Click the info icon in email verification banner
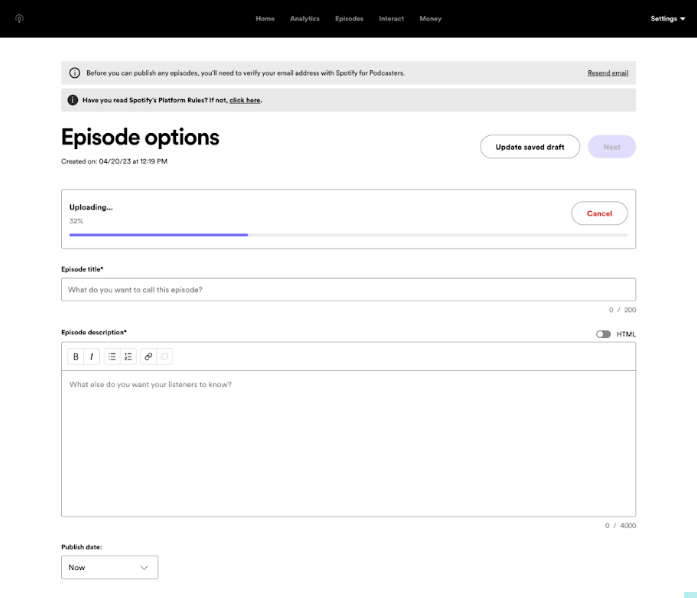 74,73
